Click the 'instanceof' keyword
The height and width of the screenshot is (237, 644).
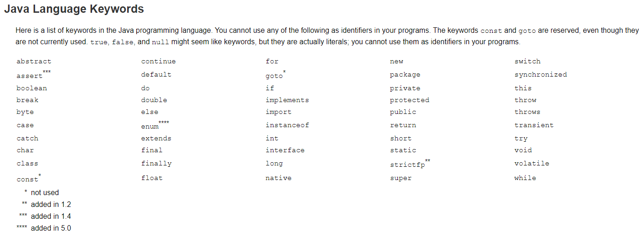287,125
